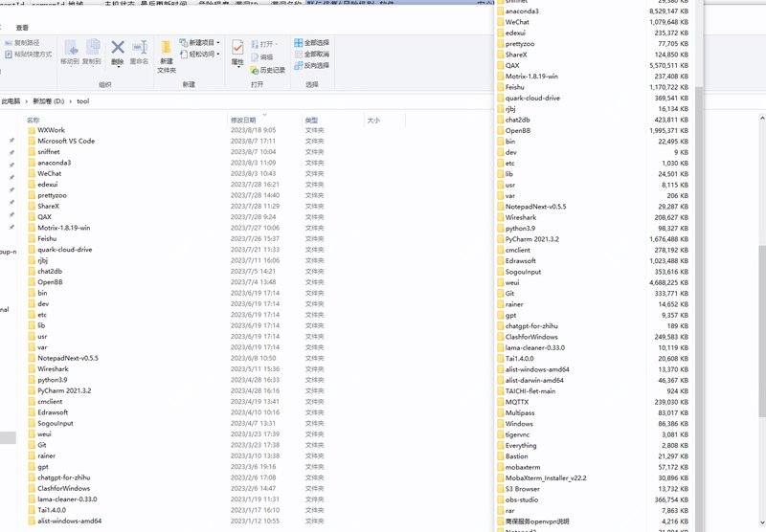Click the History (历史记录) icon
Image resolution: width=766 pixels, height=532 pixels.
click(x=268, y=70)
